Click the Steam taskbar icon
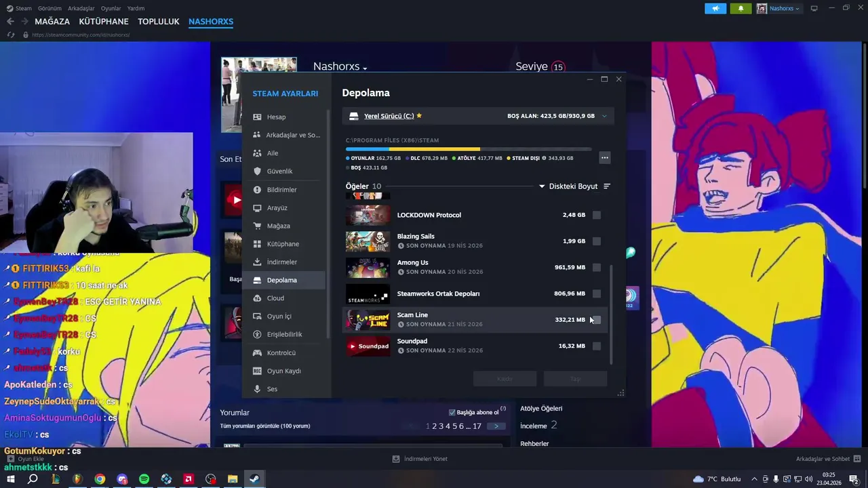This screenshot has height=488, width=868. tap(254, 479)
